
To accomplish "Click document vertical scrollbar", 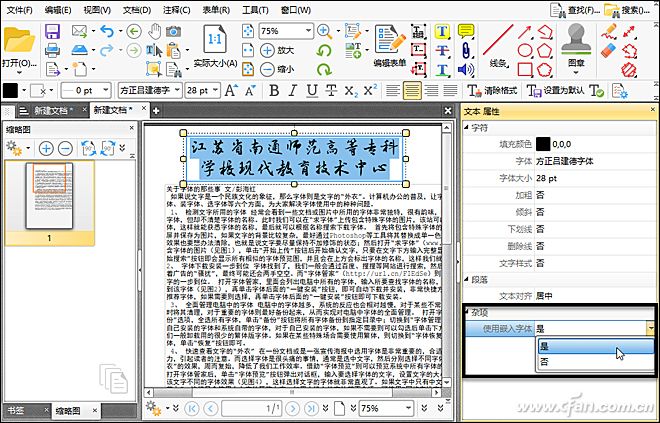I will [447, 254].
